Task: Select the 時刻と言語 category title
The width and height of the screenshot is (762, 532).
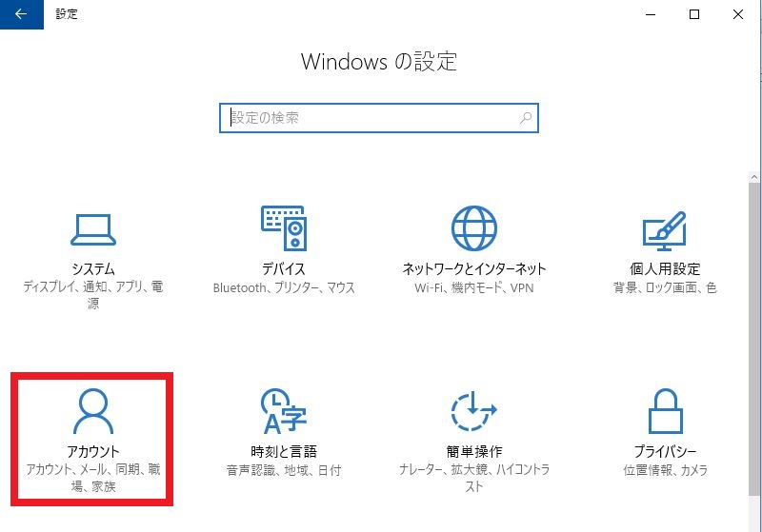Action: tap(284, 451)
